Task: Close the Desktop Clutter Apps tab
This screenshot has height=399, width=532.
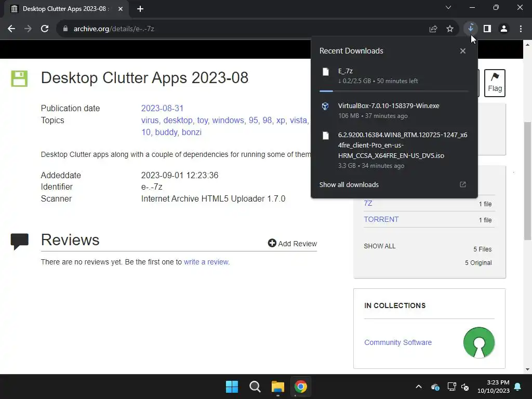Action: click(121, 9)
